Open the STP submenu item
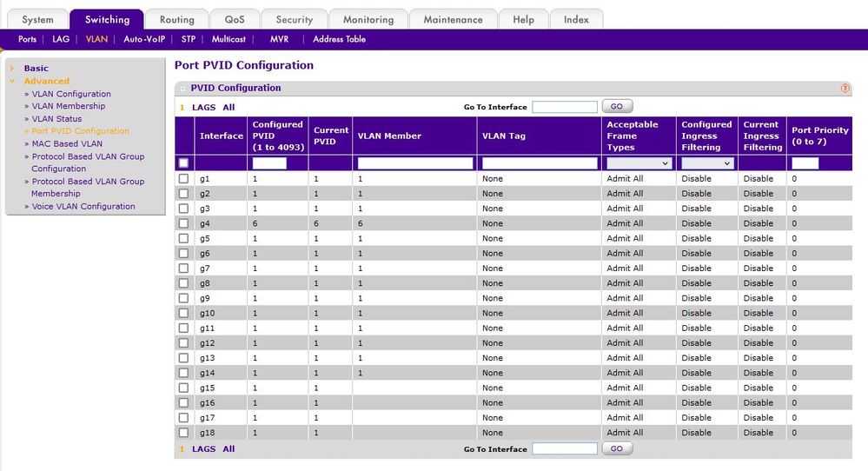The image size is (868, 471). [189, 39]
